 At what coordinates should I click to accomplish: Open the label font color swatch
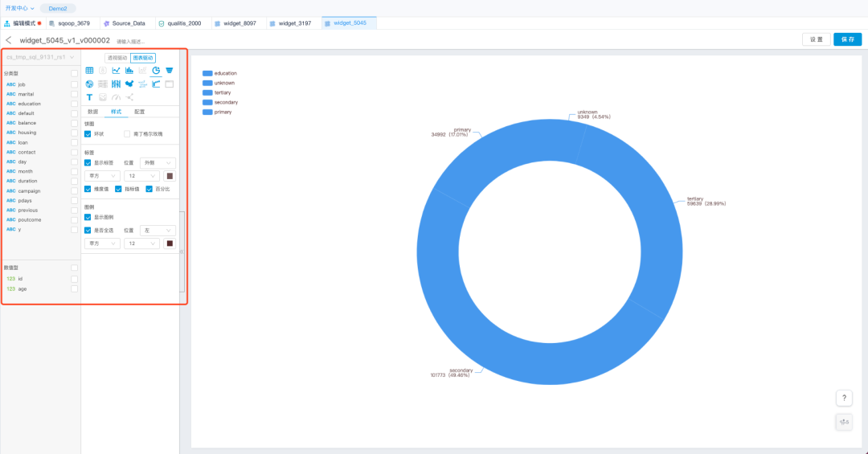coord(170,176)
